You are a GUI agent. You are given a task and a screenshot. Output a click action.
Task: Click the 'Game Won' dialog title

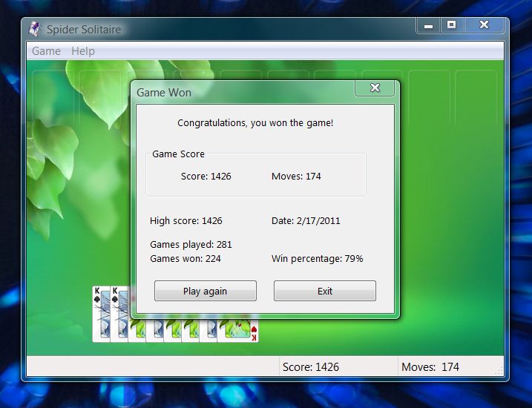(164, 93)
